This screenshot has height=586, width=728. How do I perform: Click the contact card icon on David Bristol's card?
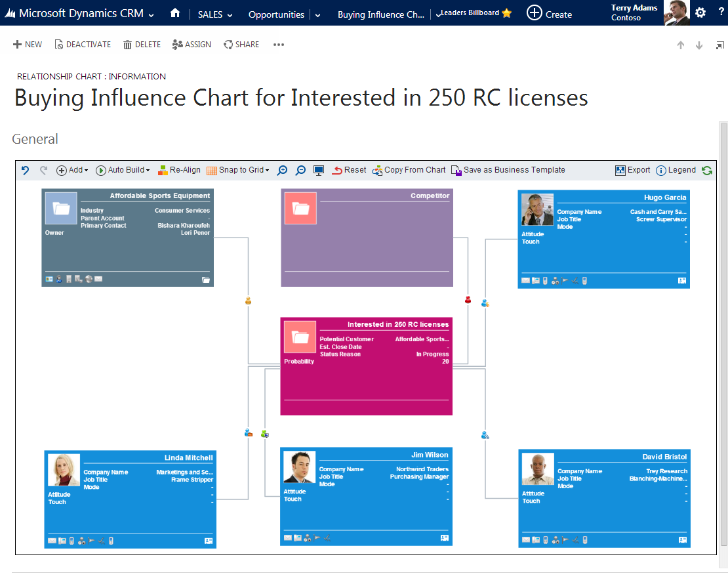[x=683, y=540]
